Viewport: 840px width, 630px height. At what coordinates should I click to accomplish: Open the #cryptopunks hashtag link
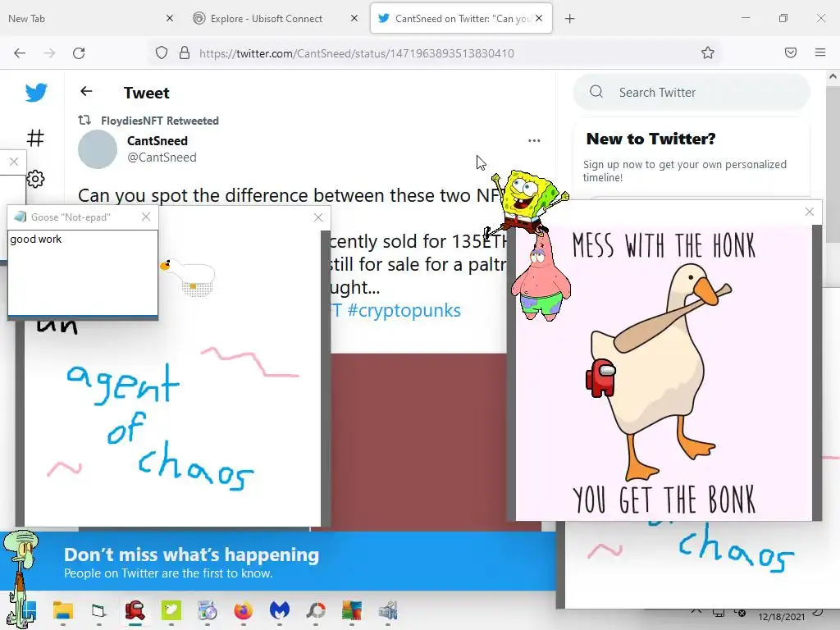tap(404, 310)
